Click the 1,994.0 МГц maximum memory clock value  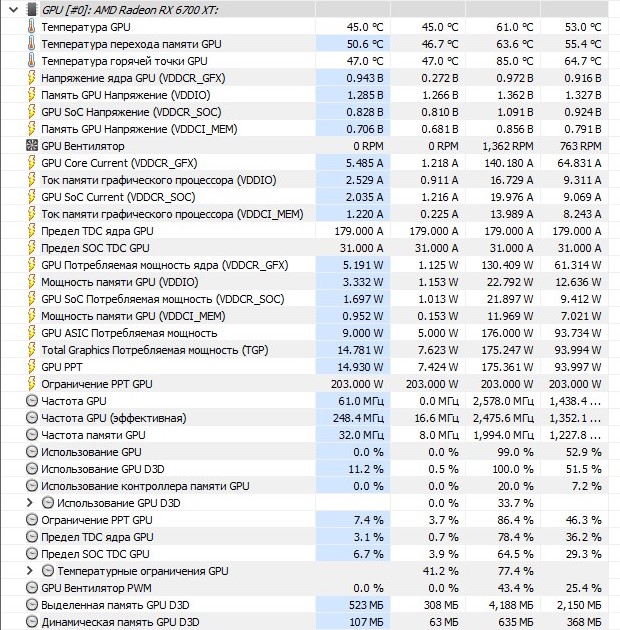click(x=503, y=435)
